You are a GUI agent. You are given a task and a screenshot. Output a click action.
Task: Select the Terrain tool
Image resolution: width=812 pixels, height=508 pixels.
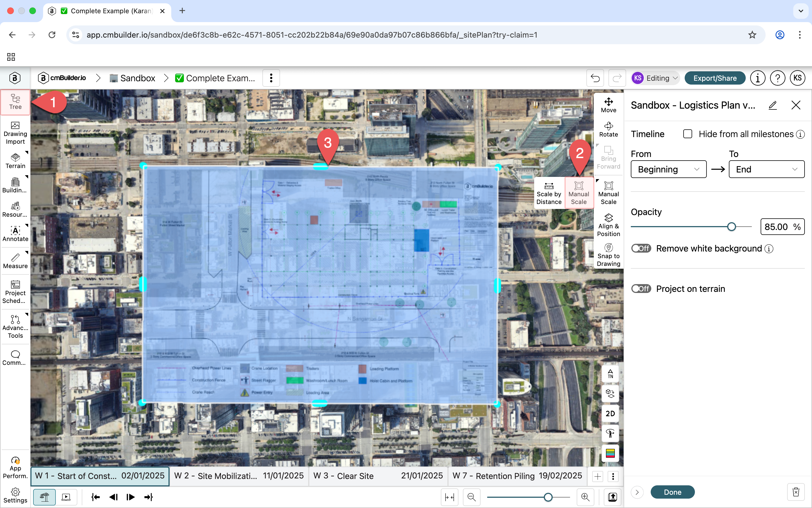click(x=15, y=161)
